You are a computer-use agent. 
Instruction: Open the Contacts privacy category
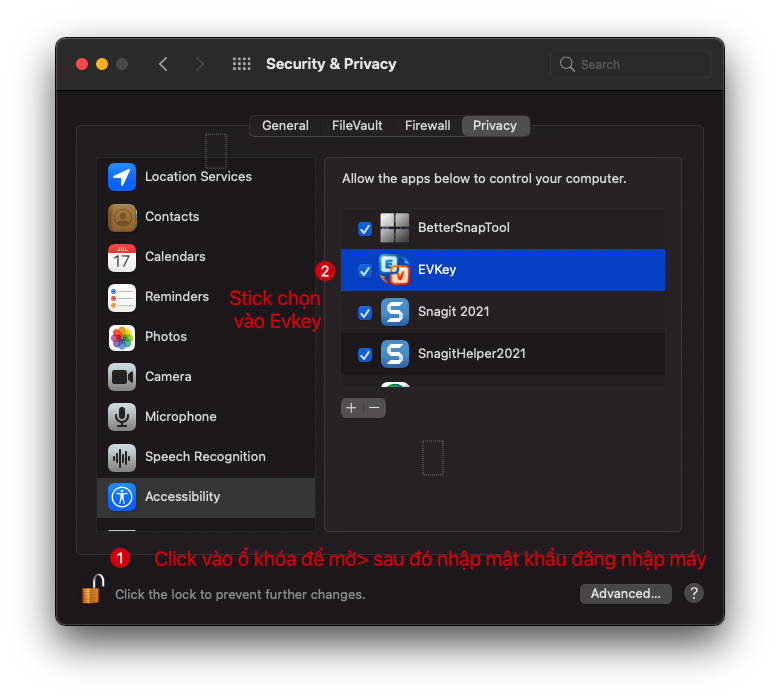[x=171, y=217]
